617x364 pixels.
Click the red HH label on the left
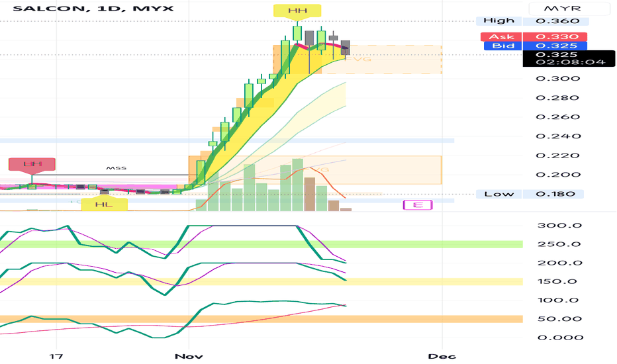point(32,164)
